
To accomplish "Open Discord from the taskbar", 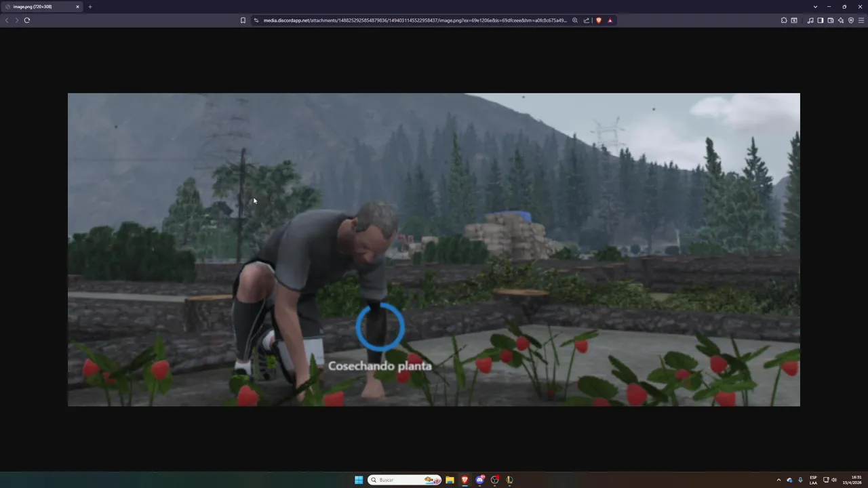I will tap(480, 480).
